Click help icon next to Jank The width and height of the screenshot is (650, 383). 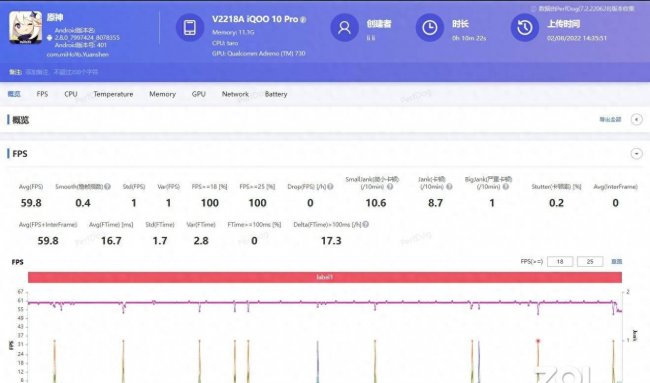click(449, 187)
